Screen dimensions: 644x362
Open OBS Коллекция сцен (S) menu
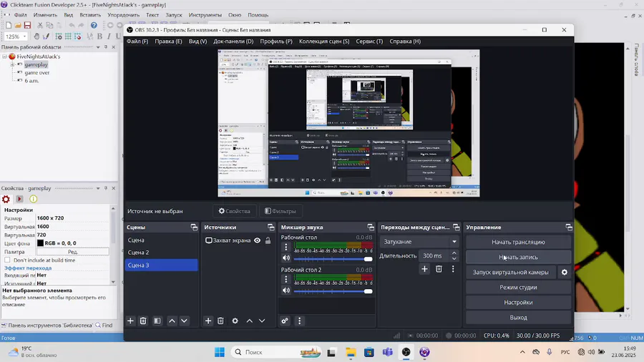coord(324,41)
